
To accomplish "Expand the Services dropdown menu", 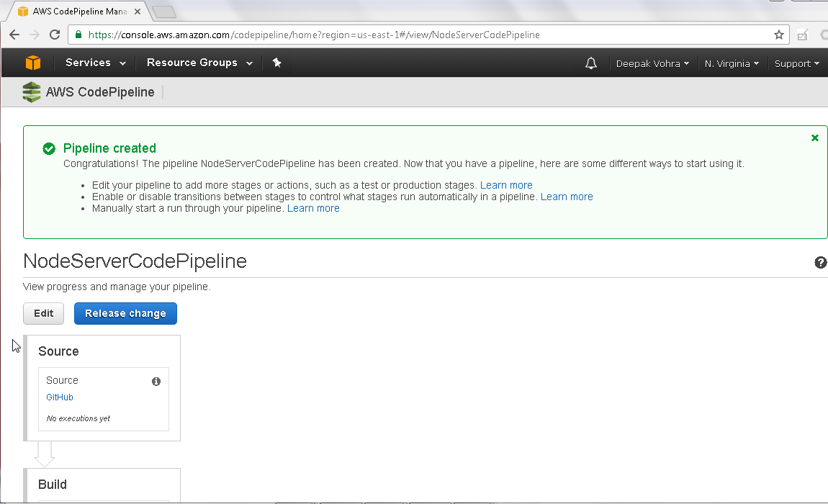I will tap(96, 63).
